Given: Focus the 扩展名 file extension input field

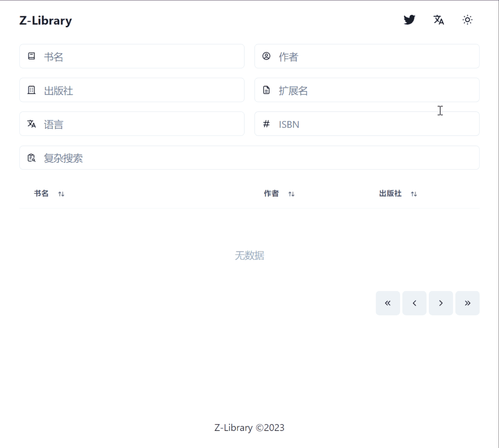Looking at the screenshot, I should pos(367,90).
